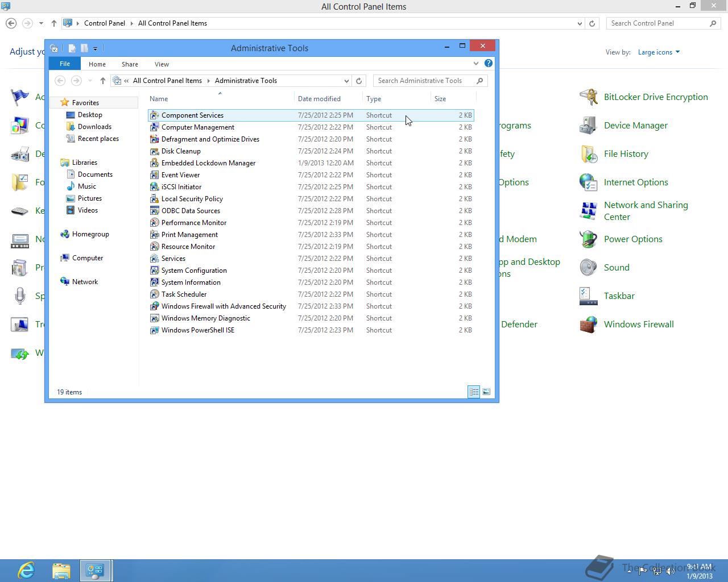
Task: Select Desktop under Favorites
Action: [90, 115]
